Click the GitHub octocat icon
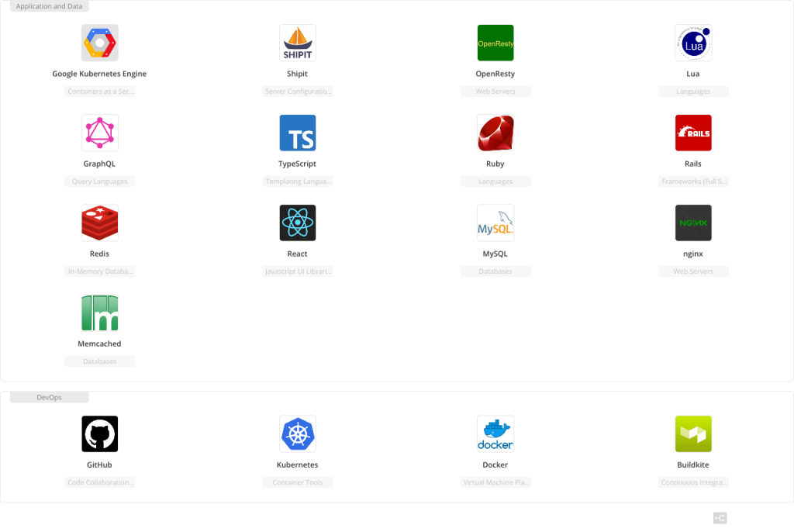The width and height of the screenshot is (794, 532). tap(100, 434)
